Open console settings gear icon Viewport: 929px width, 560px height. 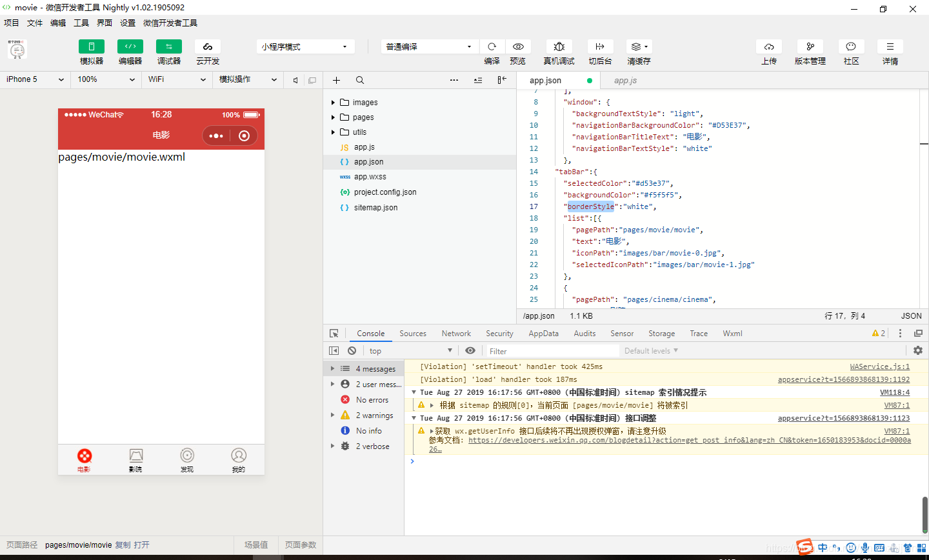(x=918, y=351)
